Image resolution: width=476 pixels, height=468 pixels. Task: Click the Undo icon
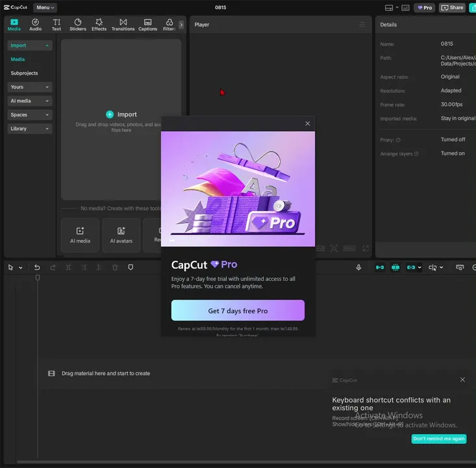click(37, 267)
